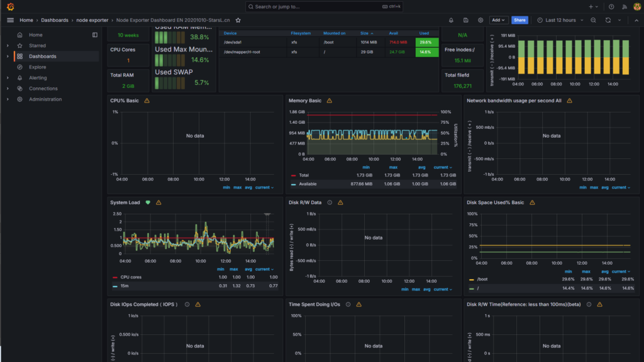Click node exporter breadcrumb link
The height and width of the screenshot is (362, 644).
92,20
